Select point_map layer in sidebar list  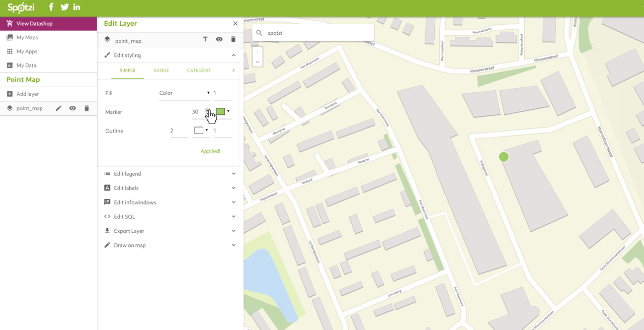(x=29, y=108)
